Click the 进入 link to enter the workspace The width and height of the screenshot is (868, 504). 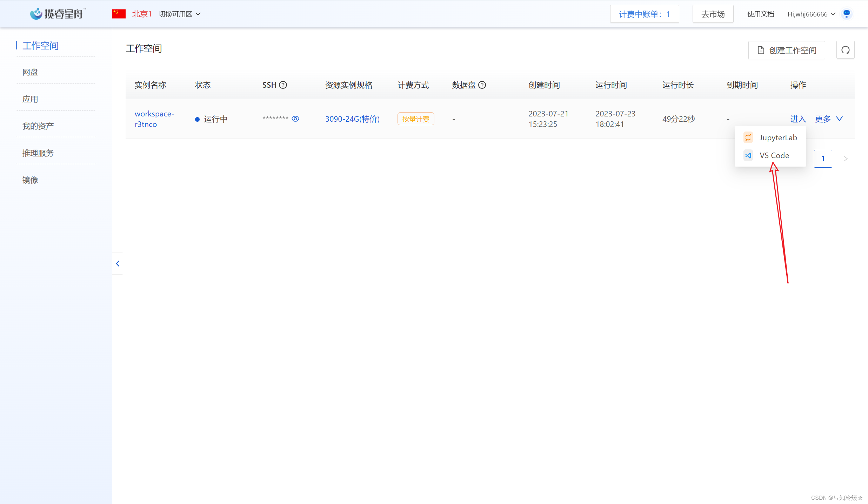[x=798, y=119]
